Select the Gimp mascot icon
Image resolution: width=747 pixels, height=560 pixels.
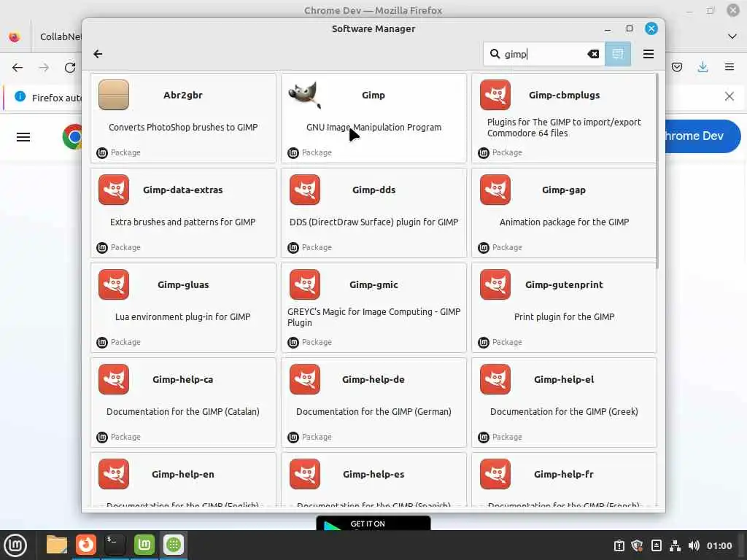pyautogui.click(x=304, y=95)
